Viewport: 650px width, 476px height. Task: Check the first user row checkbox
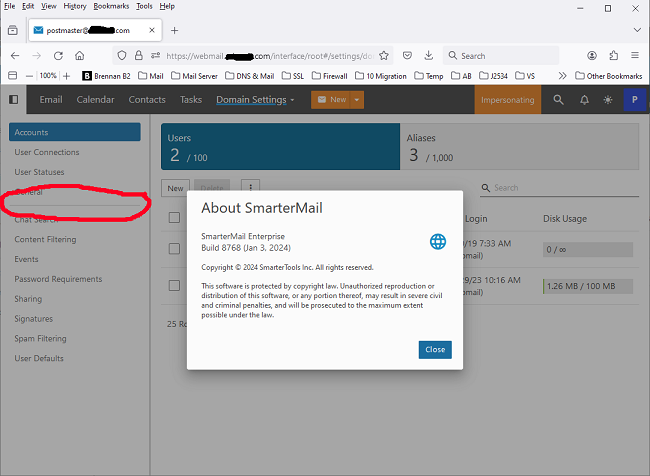point(175,247)
